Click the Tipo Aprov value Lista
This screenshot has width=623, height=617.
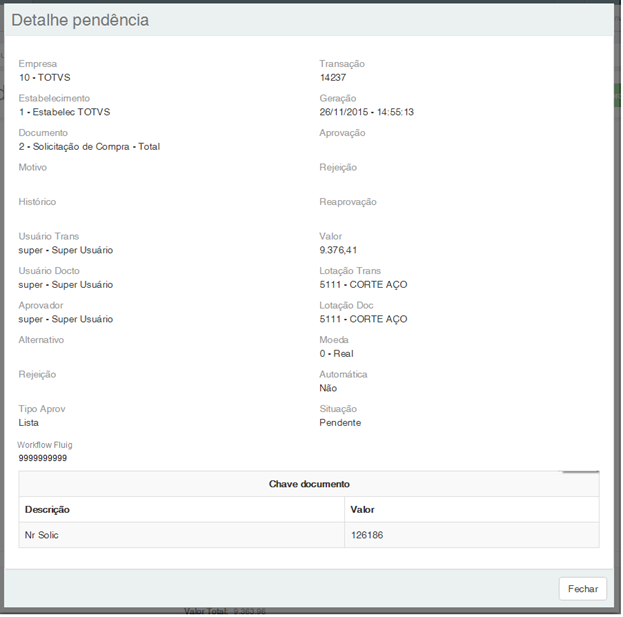29,422
